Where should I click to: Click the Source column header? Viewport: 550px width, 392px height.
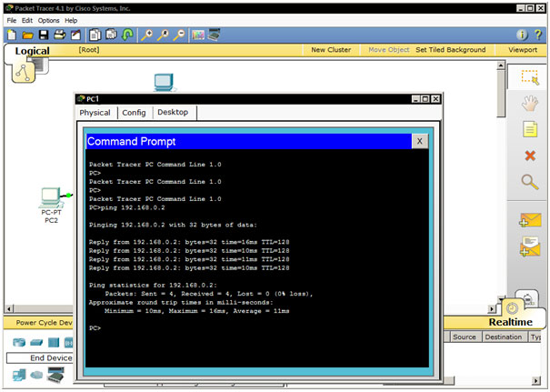464,337
